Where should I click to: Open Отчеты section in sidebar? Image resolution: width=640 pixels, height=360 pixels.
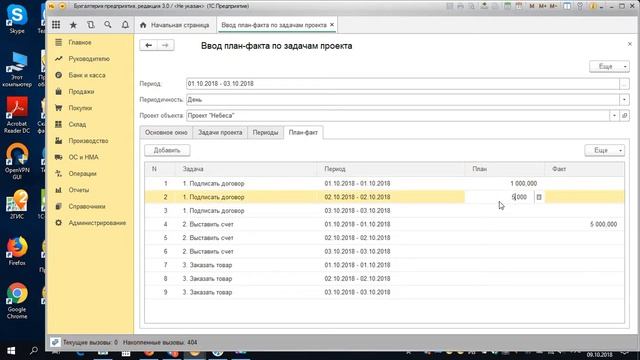click(x=78, y=190)
